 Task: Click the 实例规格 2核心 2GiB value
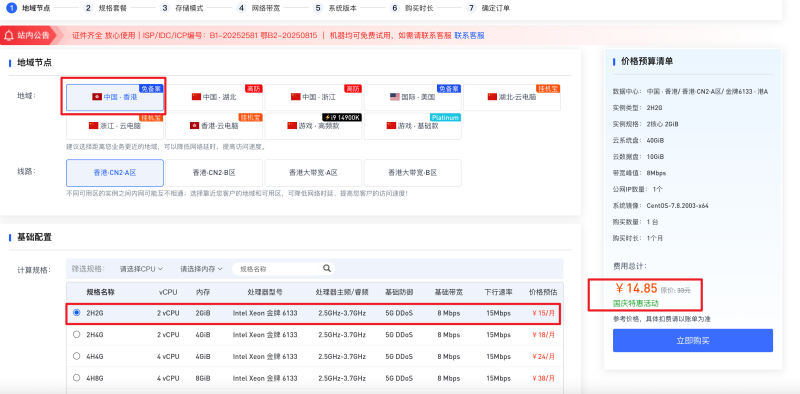[662, 124]
